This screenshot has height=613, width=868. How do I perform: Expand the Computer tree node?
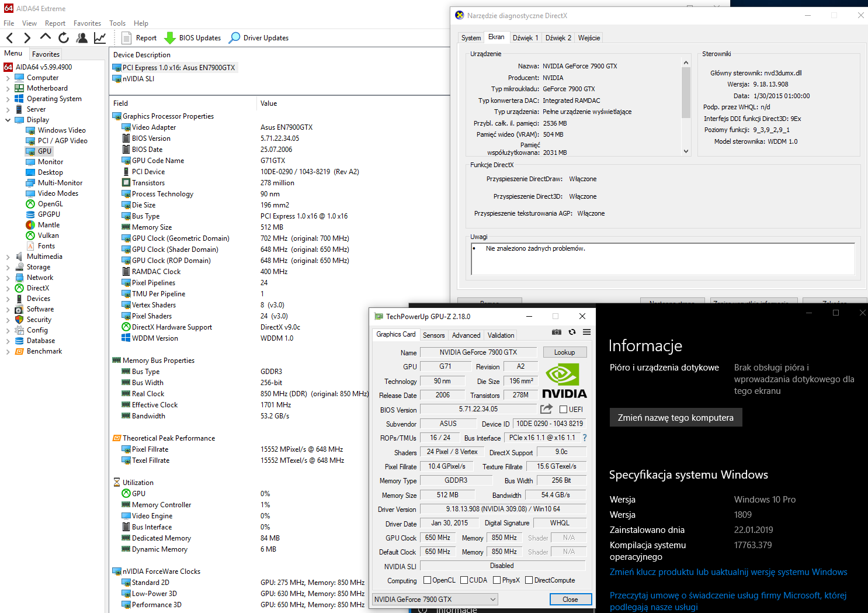(8, 78)
